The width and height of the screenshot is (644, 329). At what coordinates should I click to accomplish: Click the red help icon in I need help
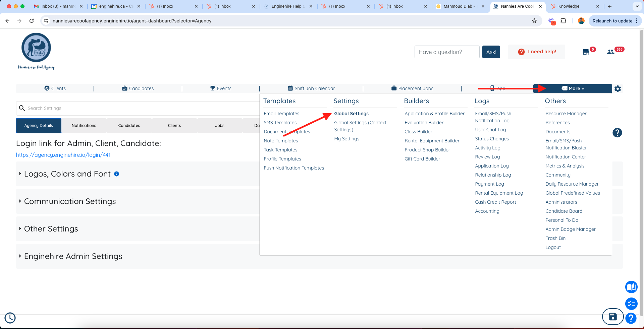(521, 52)
